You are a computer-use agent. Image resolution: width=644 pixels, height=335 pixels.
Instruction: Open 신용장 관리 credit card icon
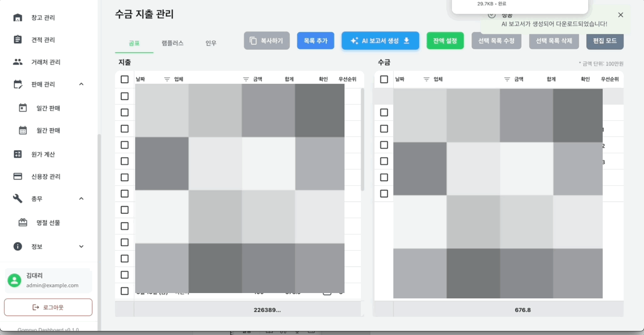(17, 177)
